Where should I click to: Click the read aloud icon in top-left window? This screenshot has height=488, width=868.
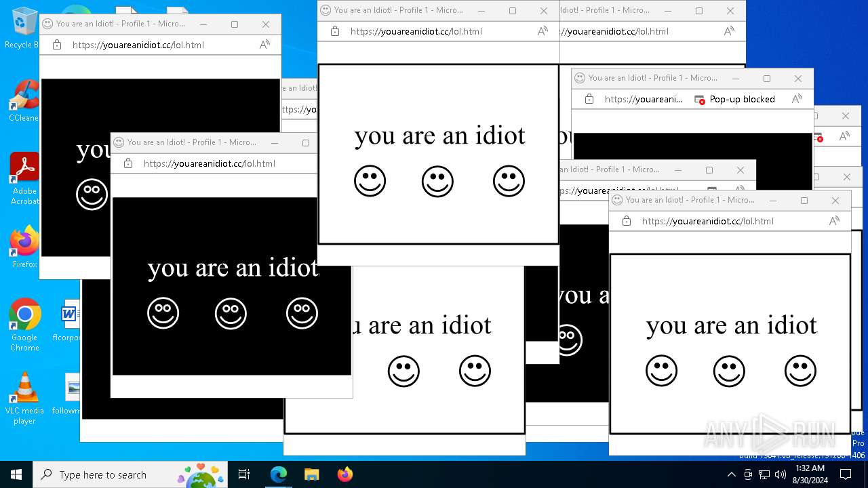[x=264, y=45]
